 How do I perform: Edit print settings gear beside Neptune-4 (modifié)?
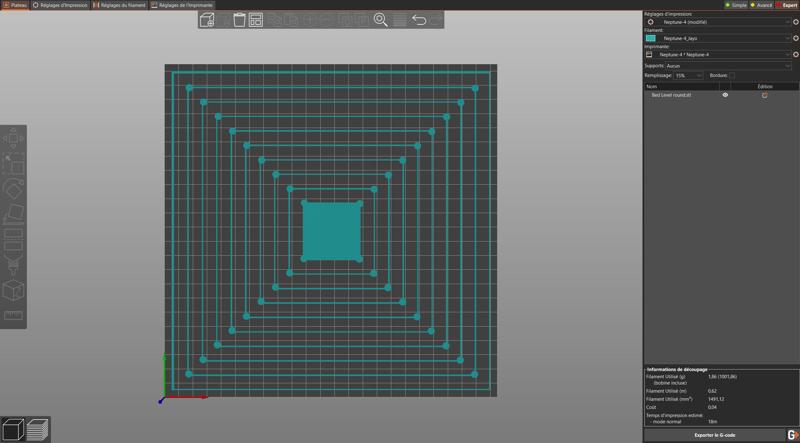pos(796,22)
